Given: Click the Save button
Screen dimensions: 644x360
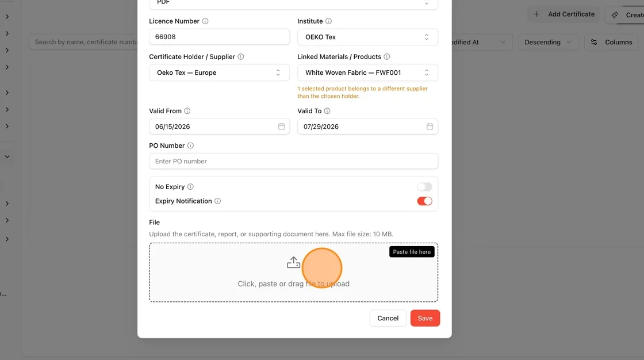Looking at the screenshot, I should (x=425, y=318).
